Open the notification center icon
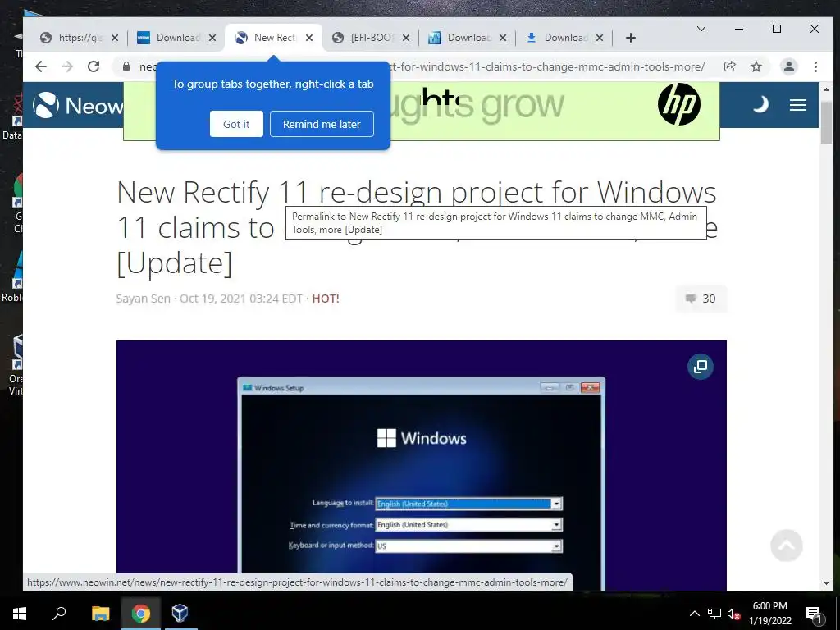The height and width of the screenshot is (630, 840). click(x=814, y=614)
